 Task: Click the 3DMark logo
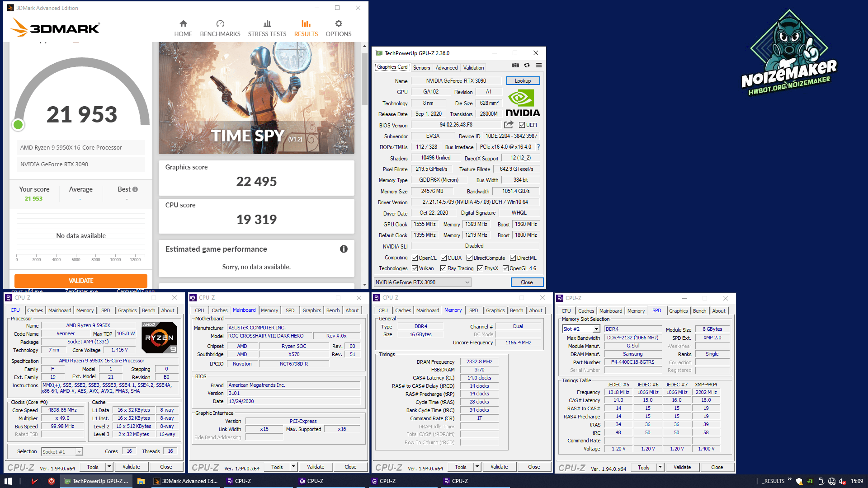(55, 28)
